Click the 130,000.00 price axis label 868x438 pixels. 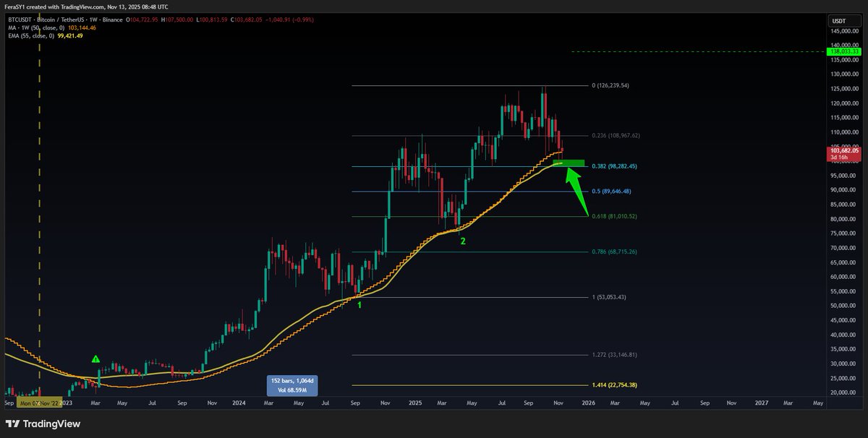pyautogui.click(x=845, y=74)
